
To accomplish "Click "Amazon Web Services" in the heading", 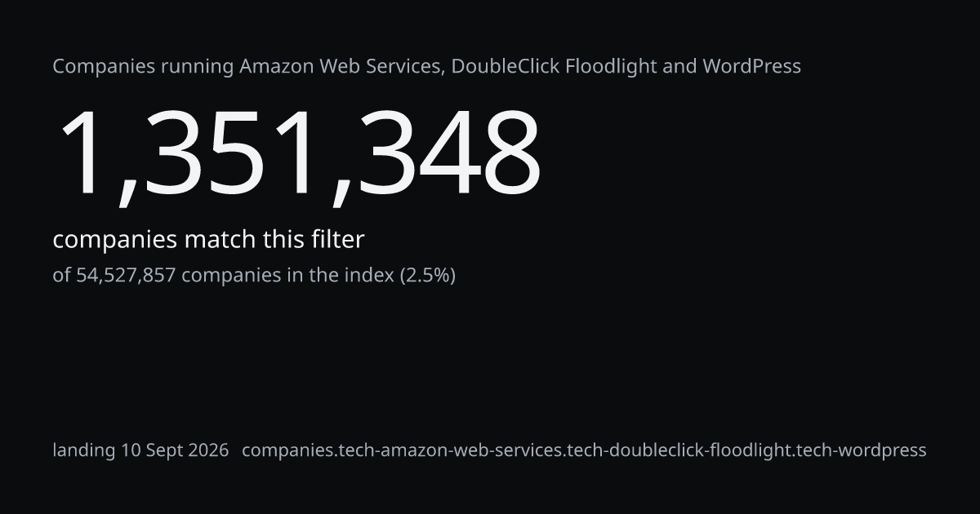I will [x=341, y=67].
